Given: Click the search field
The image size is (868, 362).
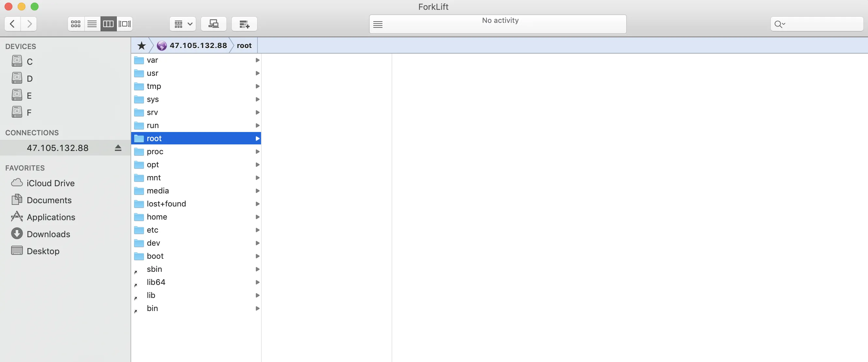Looking at the screenshot, I should point(816,24).
